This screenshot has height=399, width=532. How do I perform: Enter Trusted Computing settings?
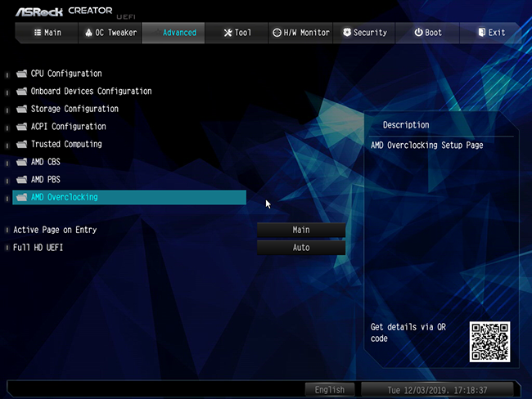coord(66,144)
